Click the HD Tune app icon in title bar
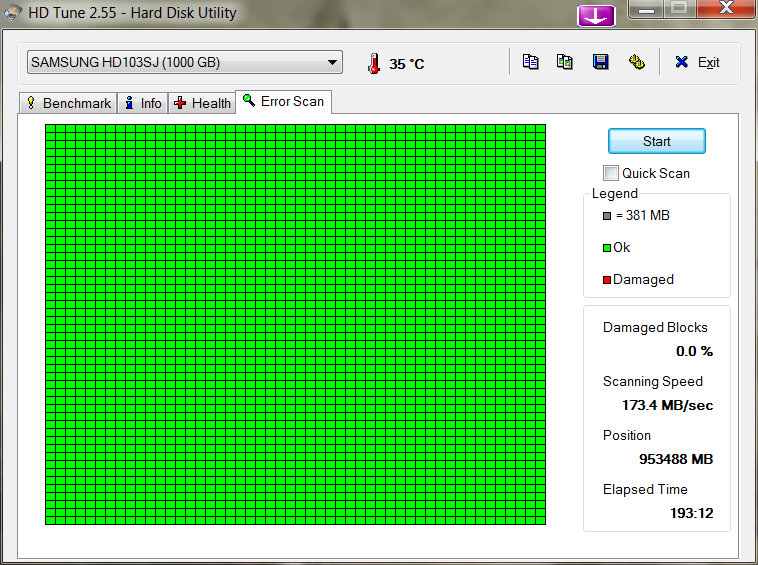 pyautogui.click(x=13, y=12)
